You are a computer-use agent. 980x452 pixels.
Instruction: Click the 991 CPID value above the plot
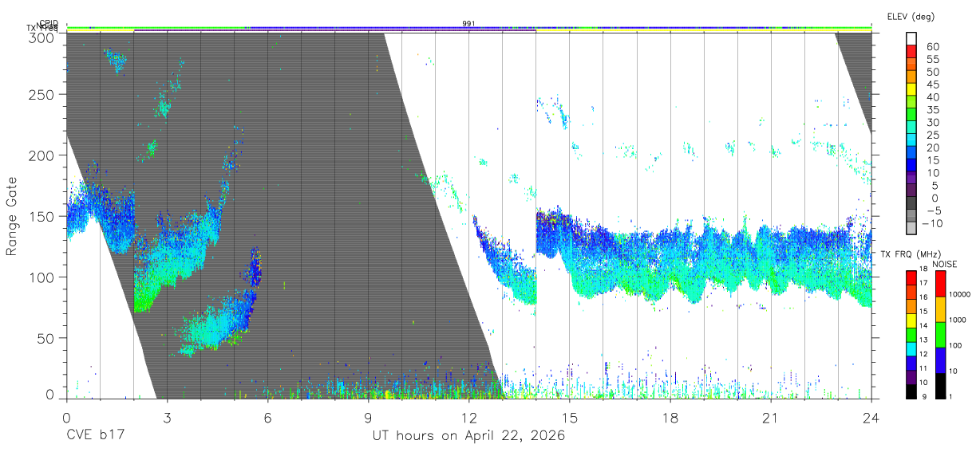468,24
